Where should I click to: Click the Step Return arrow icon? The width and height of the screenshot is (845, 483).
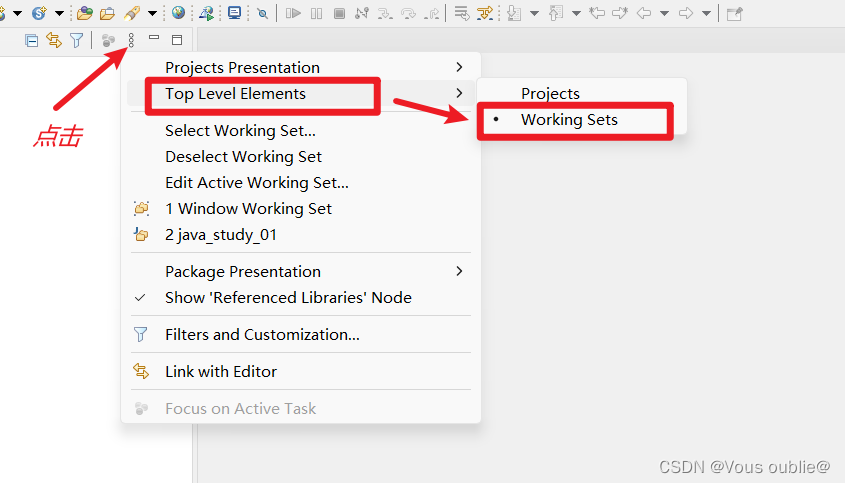pos(431,13)
